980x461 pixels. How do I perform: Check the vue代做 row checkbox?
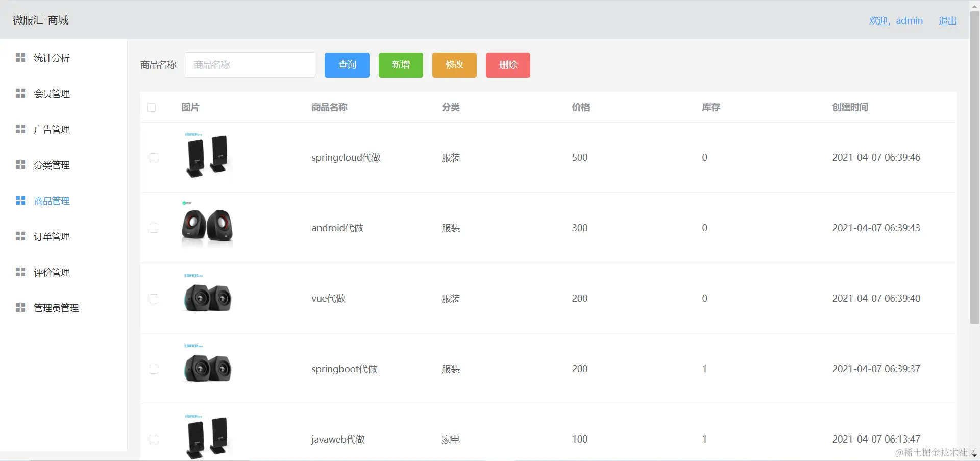154,299
